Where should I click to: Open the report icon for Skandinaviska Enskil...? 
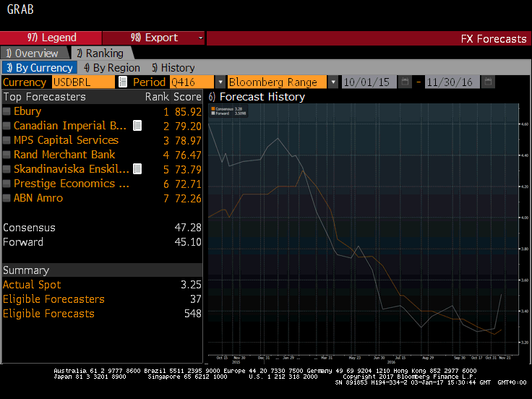pos(137,168)
